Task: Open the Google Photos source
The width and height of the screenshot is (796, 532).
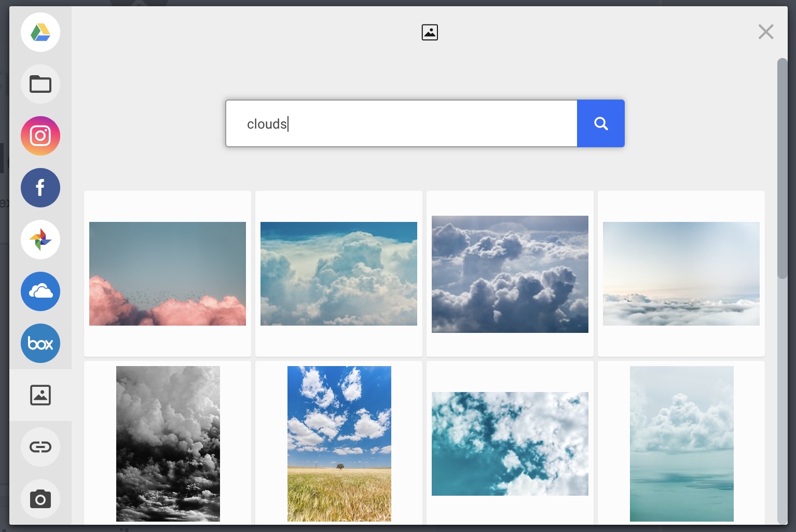Action: (x=40, y=240)
